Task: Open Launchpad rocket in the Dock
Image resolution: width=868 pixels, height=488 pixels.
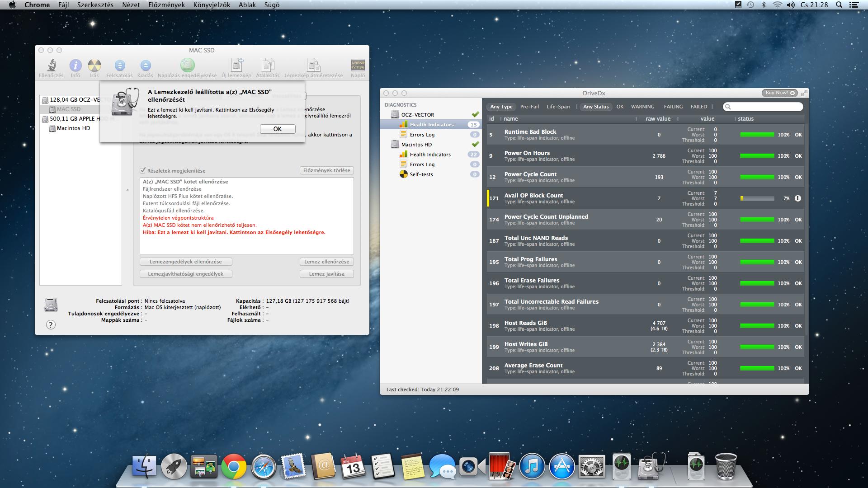Action: tap(174, 466)
